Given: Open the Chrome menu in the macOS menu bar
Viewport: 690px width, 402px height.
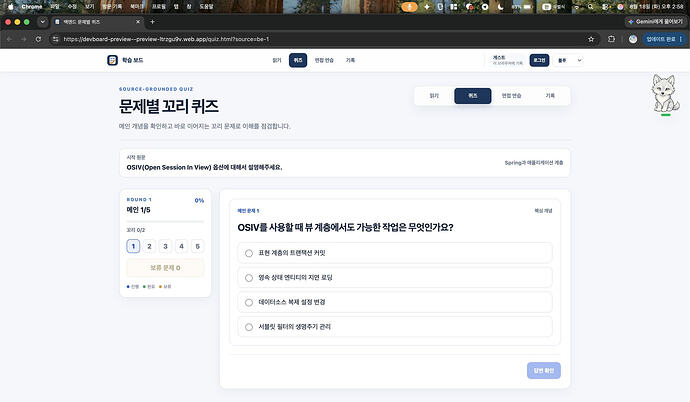Looking at the screenshot, I should [32, 7].
